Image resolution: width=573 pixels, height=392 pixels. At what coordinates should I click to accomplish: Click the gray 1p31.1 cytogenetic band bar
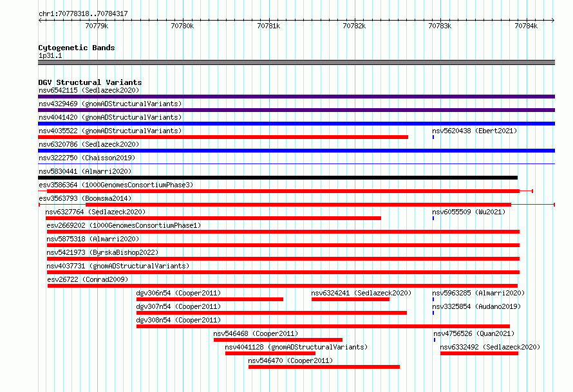click(296, 62)
